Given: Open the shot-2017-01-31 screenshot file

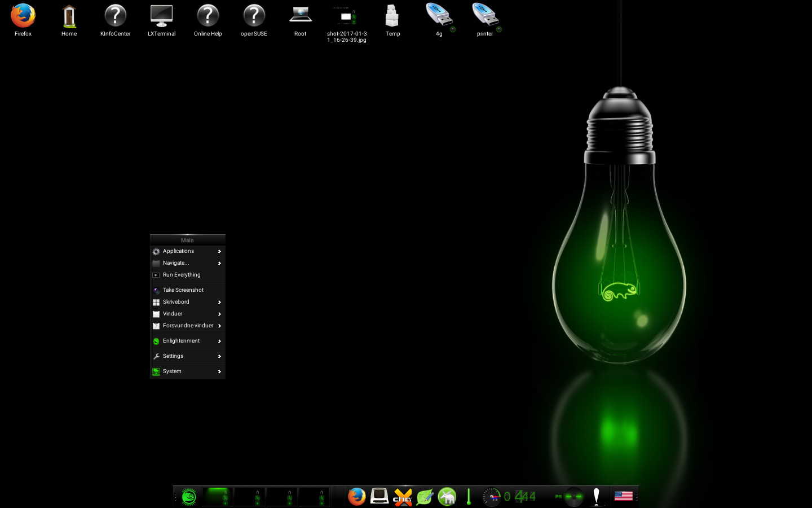Looking at the screenshot, I should point(346,17).
